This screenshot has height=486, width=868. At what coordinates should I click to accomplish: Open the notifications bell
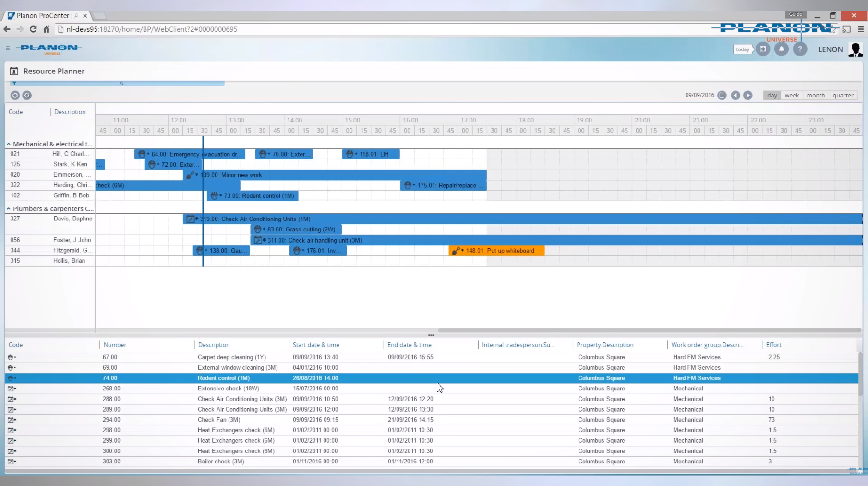(782, 49)
